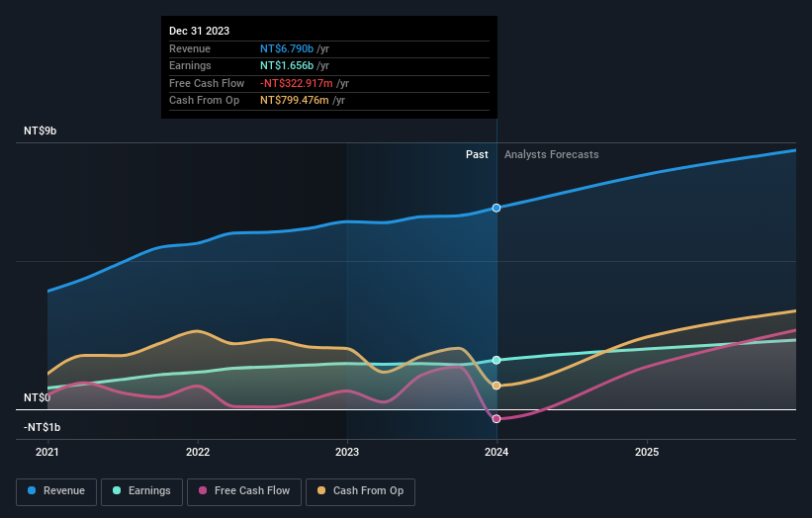Click the Free Cash Flow tooltip row label

(x=207, y=83)
